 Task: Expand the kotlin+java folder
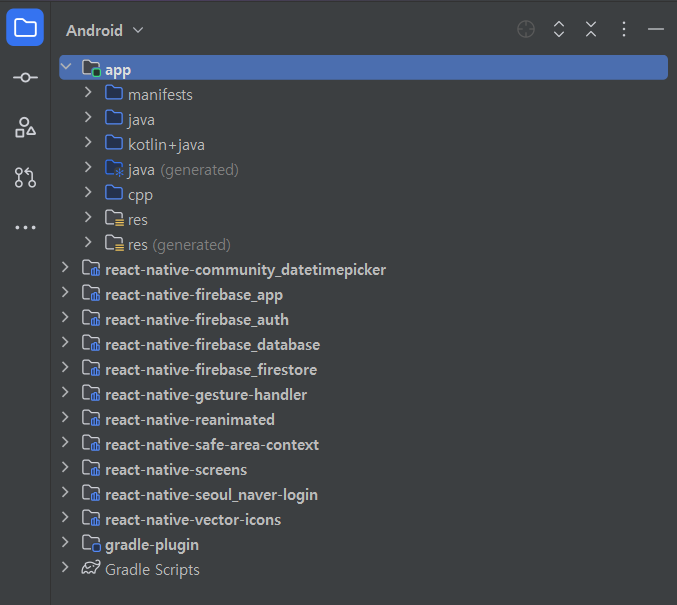(88, 142)
